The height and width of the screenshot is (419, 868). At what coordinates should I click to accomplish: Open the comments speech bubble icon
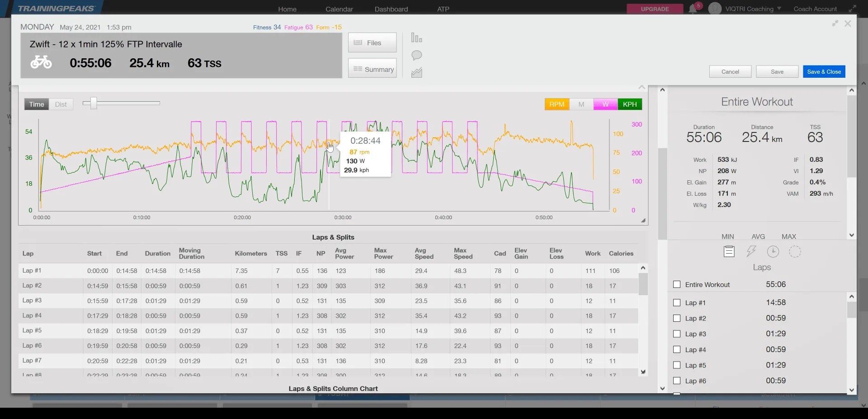(x=416, y=55)
